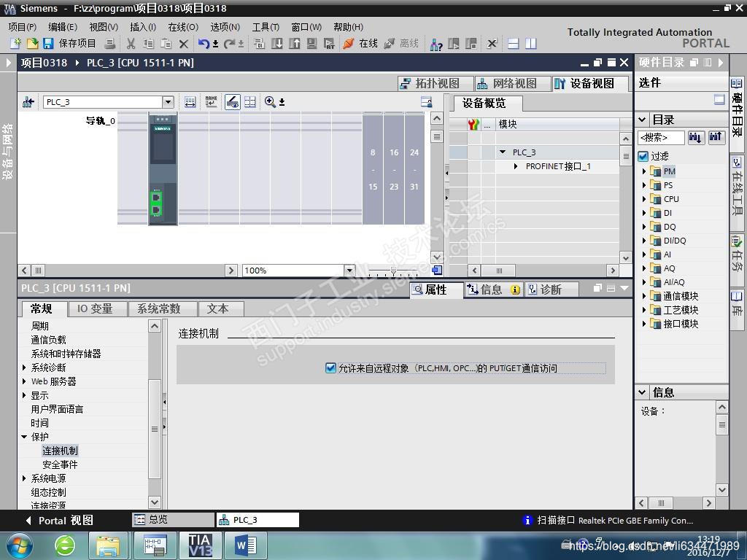
Task: Click the print icon in toolbar
Action: [x=109, y=44]
